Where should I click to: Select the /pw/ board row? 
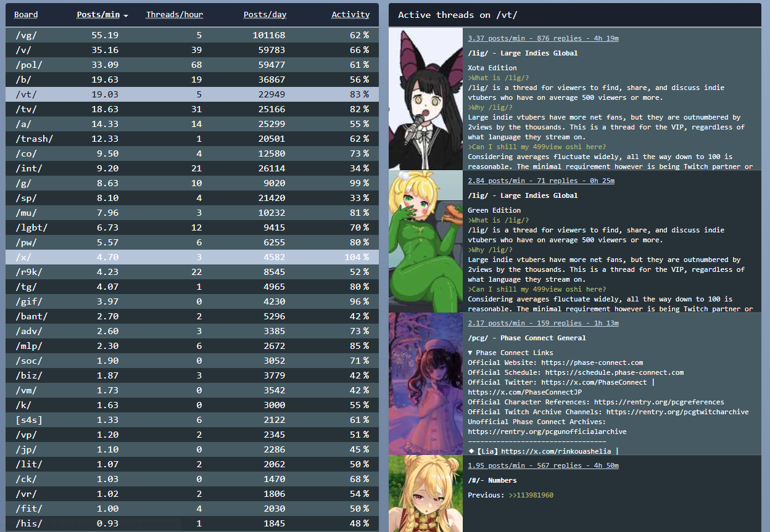click(192, 242)
